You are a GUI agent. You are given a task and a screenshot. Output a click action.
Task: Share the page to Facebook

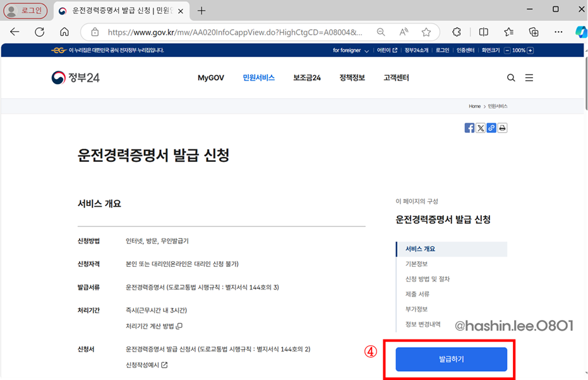coord(469,128)
